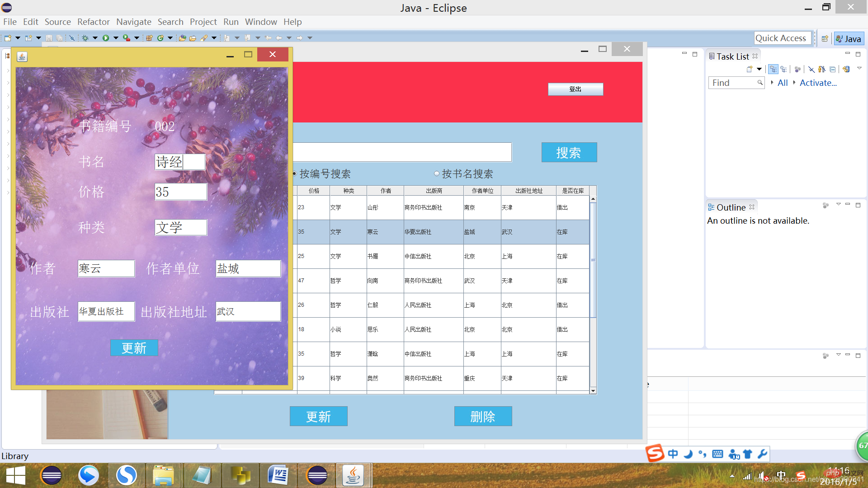Click the table's vertical scrollbar down arrow
This screenshot has width=868, height=488.
[593, 390]
